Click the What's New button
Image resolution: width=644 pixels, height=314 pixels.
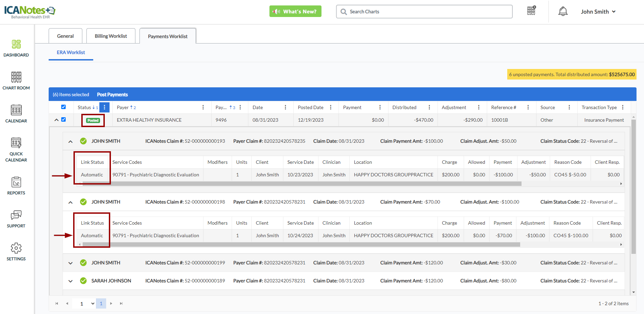pos(295,12)
